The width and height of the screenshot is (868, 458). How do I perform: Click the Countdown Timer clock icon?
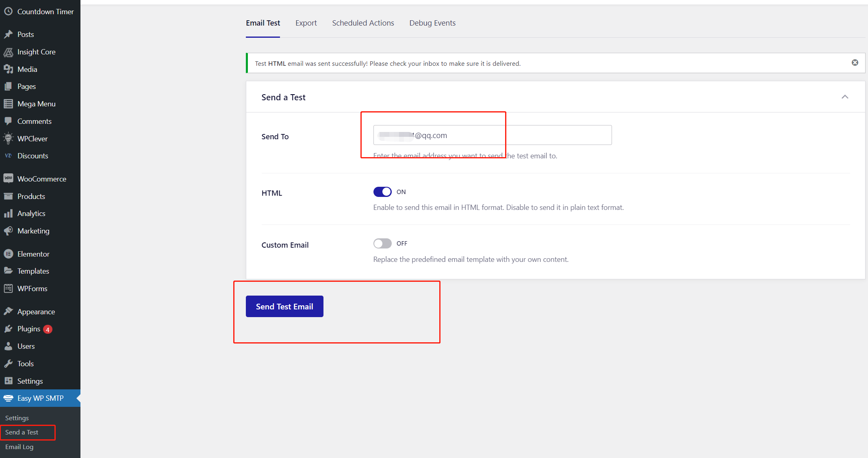[8, 11]
